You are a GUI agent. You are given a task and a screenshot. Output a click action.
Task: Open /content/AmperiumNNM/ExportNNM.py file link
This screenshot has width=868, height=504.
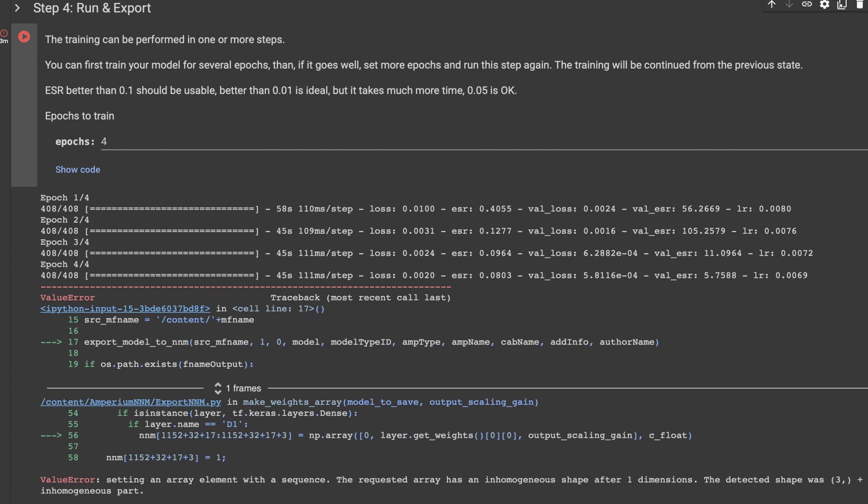click(x=131, y=402)
